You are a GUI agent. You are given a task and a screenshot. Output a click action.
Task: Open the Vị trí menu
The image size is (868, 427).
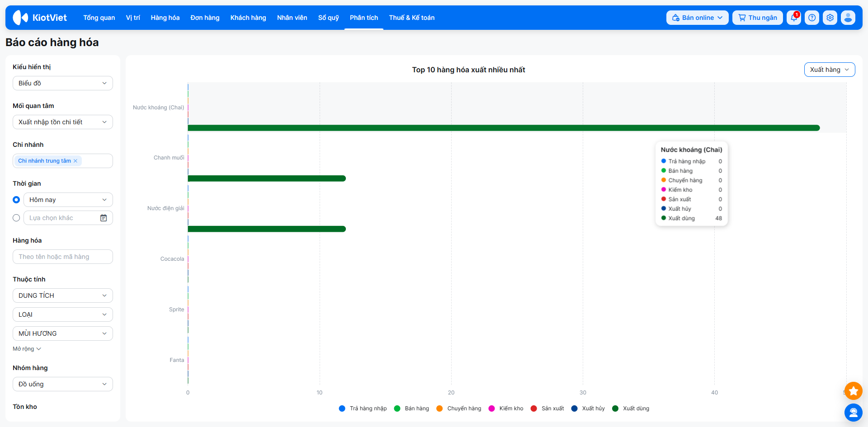click(133, 18)
